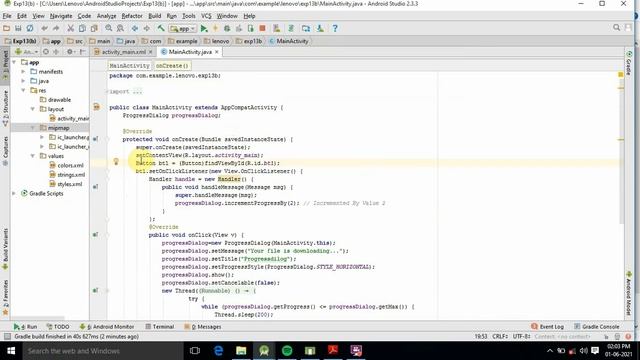Click the Cut scissors icon
This screenshot has width=640, height=360.
pos(70,29)
